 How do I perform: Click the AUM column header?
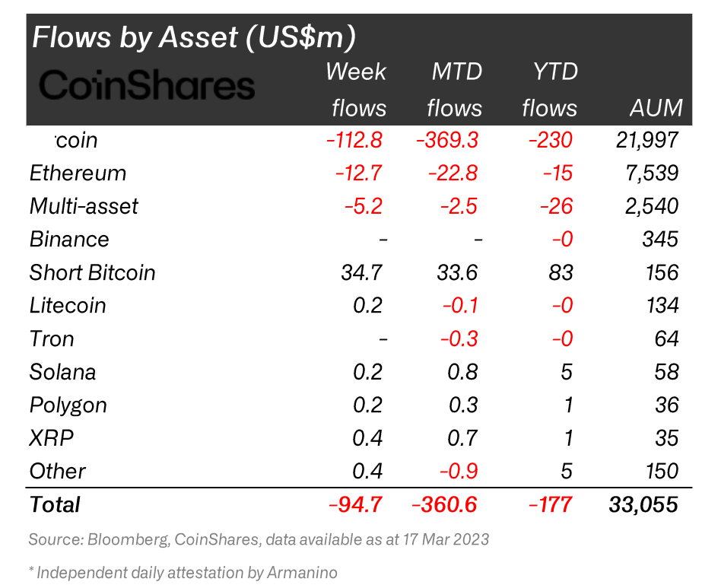pyautogui.click(x=656, y=108)
